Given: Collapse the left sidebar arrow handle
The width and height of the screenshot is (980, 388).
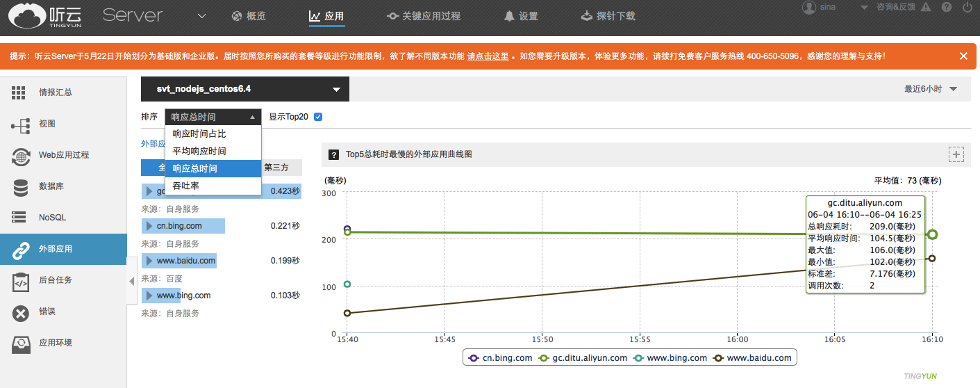Looking at the screenshot, I should tap(132, 281).
